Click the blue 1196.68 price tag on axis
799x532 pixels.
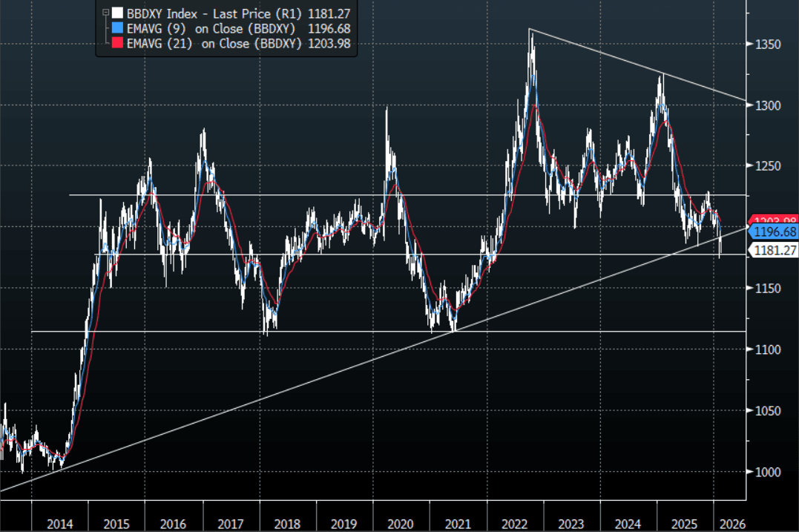[772, 232]
